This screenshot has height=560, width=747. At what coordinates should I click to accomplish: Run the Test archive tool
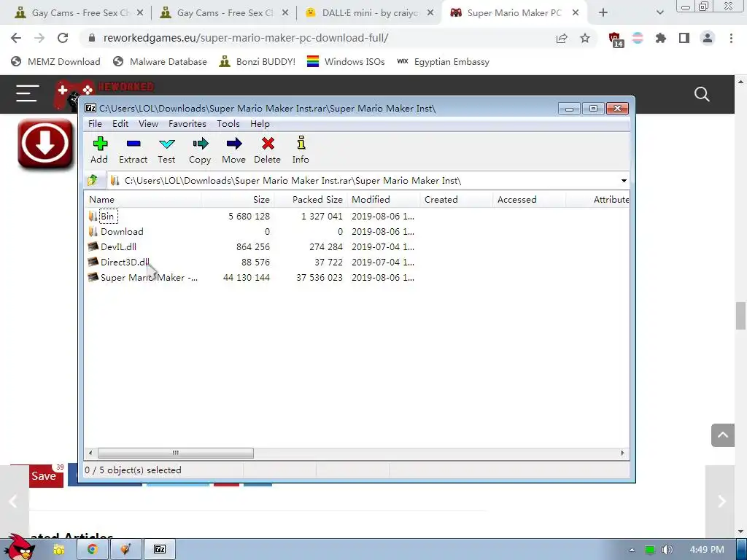[167, 150]
